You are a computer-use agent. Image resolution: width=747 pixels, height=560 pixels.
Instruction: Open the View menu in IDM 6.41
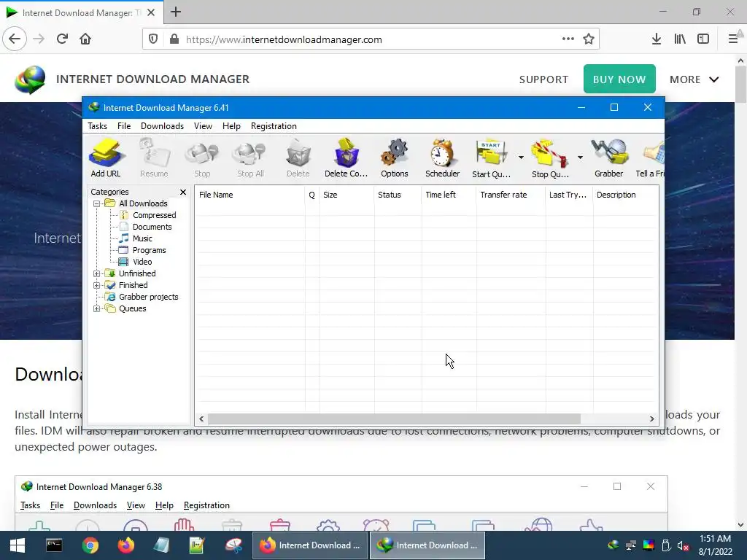tap(203, 126)
